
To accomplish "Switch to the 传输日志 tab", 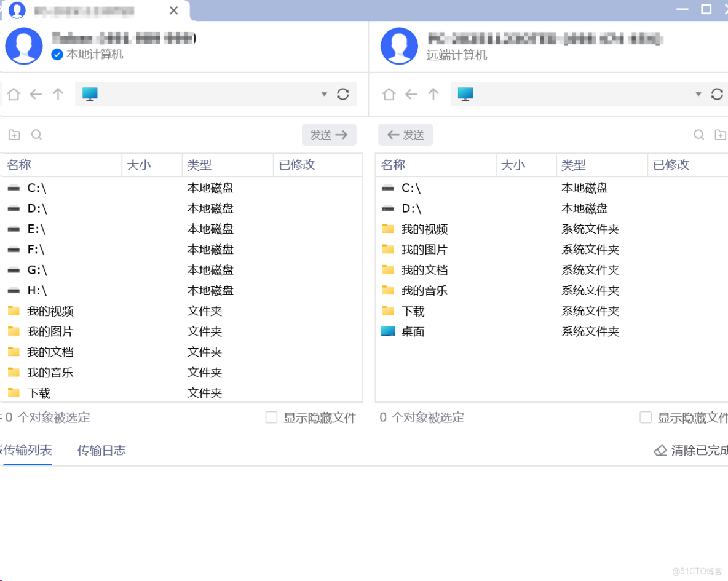I will (101, 450).
